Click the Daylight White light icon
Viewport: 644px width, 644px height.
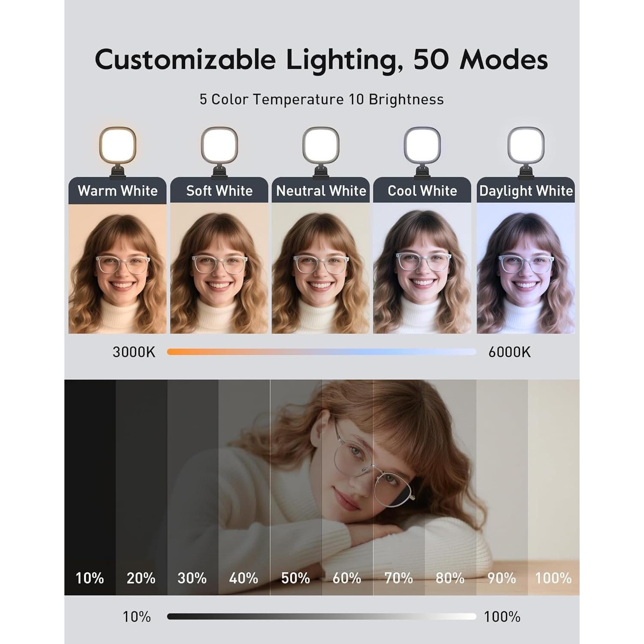click(526, 151)
